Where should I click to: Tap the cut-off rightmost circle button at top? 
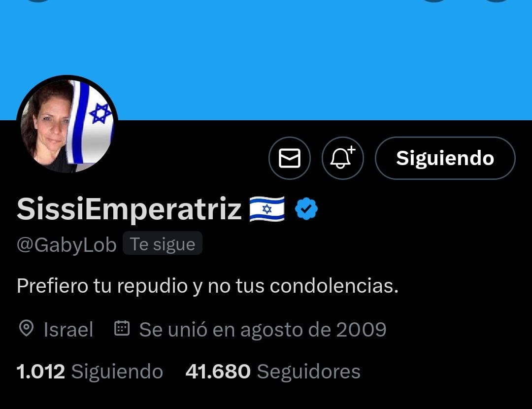pyautogui.click(x=497, y=0)
